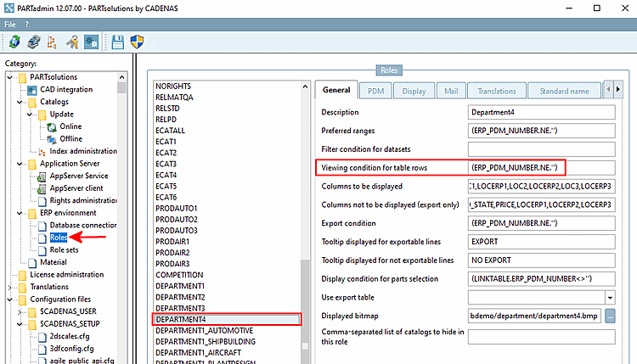Screen dimensions: 637x364
Task: Select CAD integration in the category tree
Action: point(66,89)
